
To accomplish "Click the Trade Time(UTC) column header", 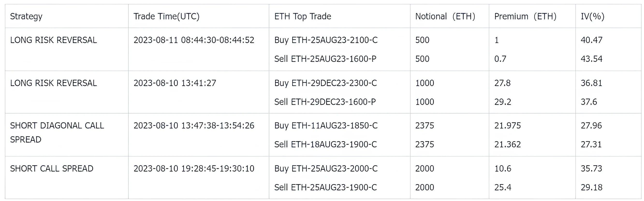I will point(167,16).
